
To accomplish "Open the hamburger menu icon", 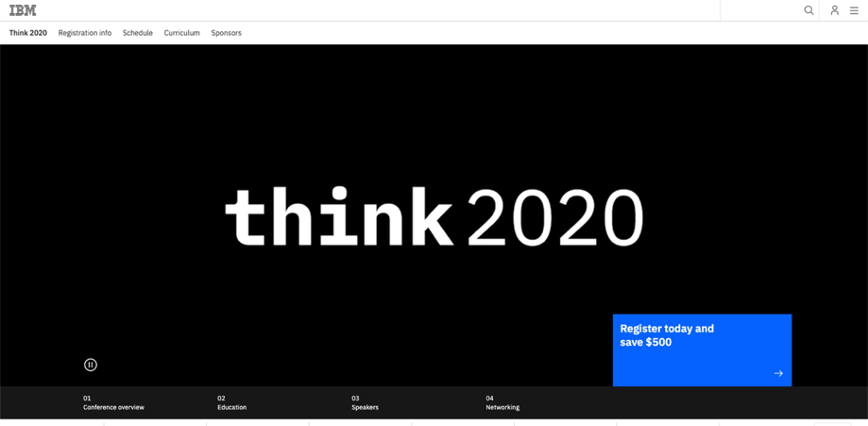I will tap(854, 10).
